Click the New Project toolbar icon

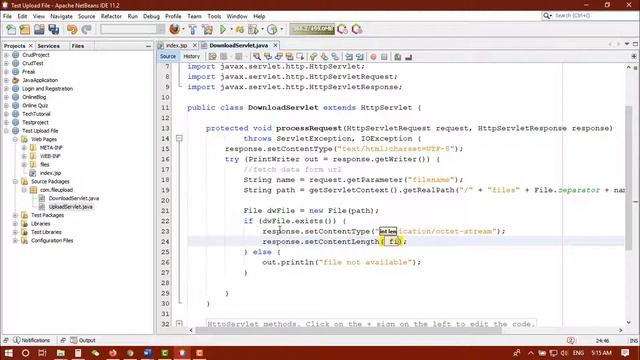point(25,29)
